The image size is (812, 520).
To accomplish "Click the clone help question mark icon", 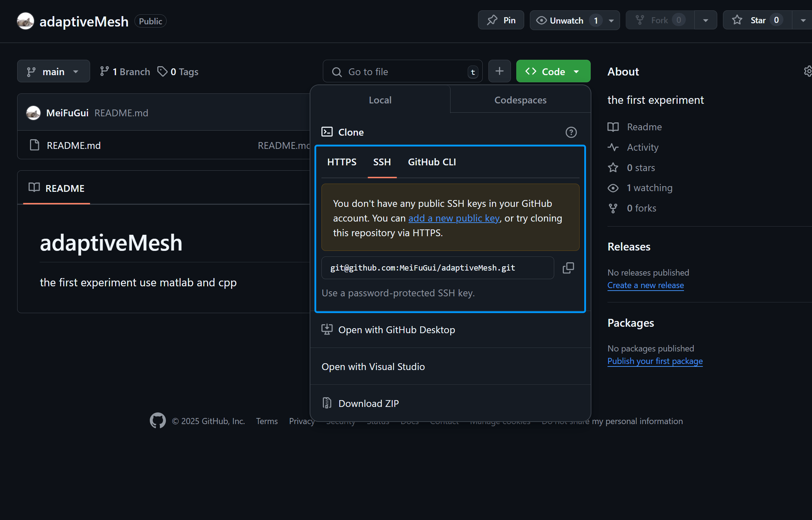I will pos(571,132).
